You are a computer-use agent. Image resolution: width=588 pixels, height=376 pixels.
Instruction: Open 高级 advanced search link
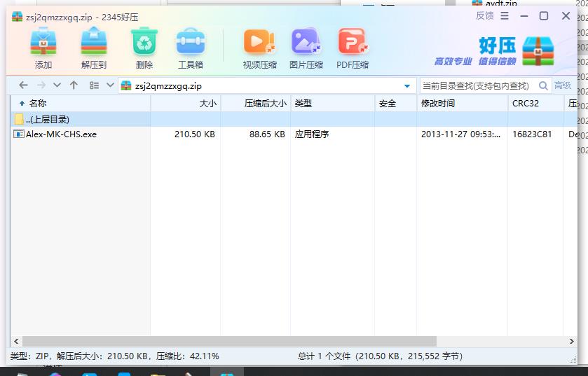[563, 85]
